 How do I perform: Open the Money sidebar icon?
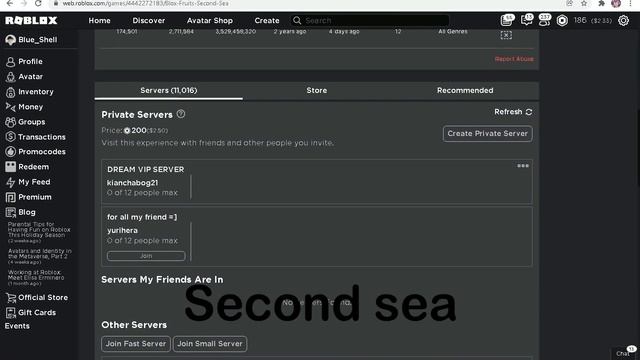click(x=11, y=107)
